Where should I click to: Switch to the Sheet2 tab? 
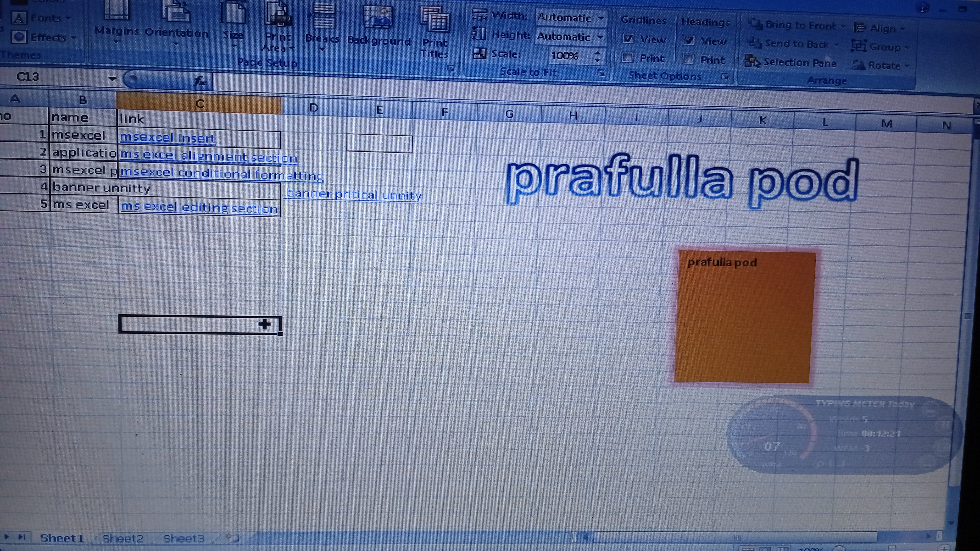(123, 538)
